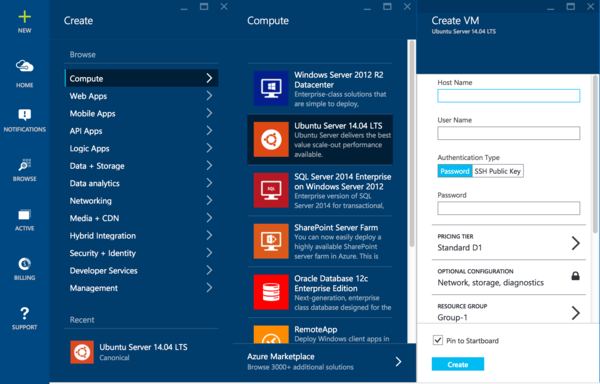Select Developer Services category
600x384 pixels.
tap(141, 270)
